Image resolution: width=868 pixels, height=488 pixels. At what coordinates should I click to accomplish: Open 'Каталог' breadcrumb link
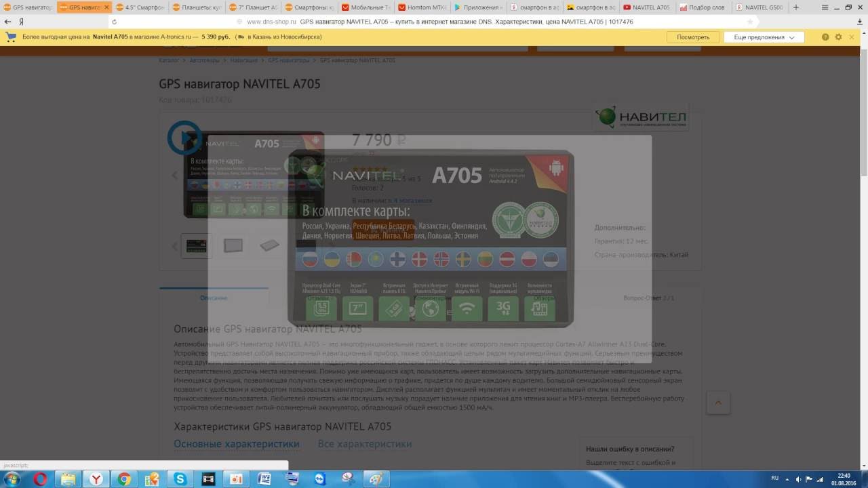click(169, 60)
